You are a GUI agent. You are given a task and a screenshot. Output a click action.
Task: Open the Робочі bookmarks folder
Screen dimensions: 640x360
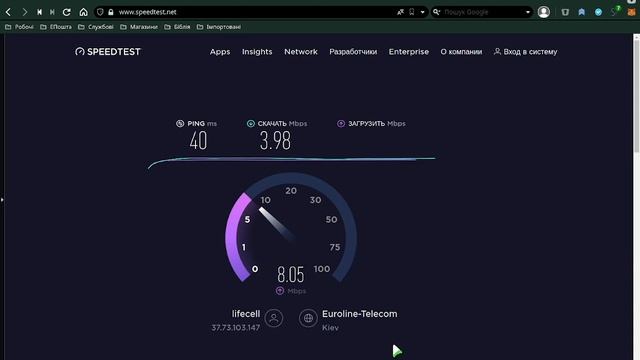[19, 27]
